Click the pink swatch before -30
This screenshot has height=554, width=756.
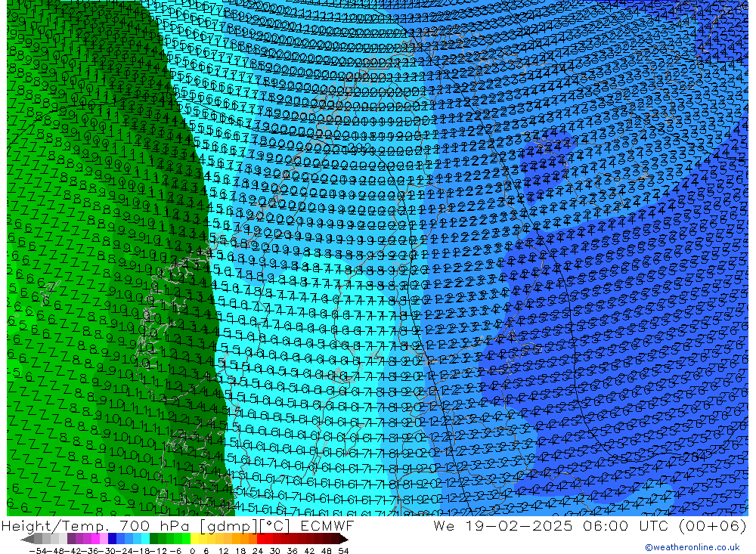click(104, 539)
